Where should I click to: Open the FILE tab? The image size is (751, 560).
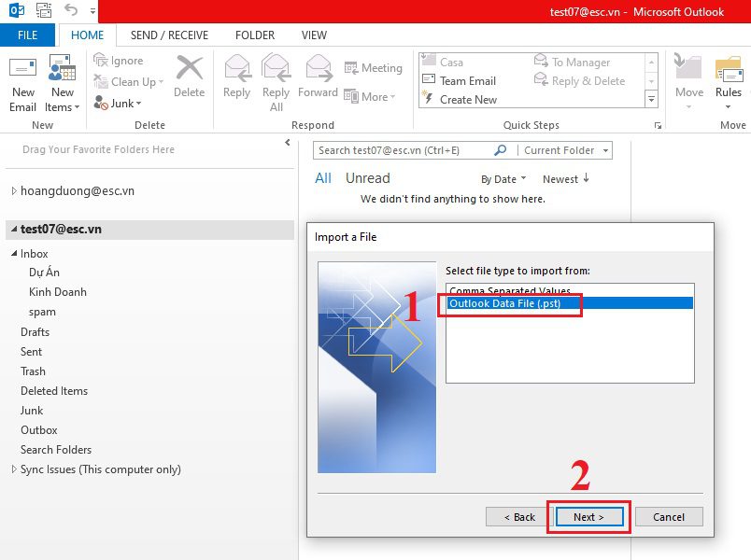tap(27, 35)
